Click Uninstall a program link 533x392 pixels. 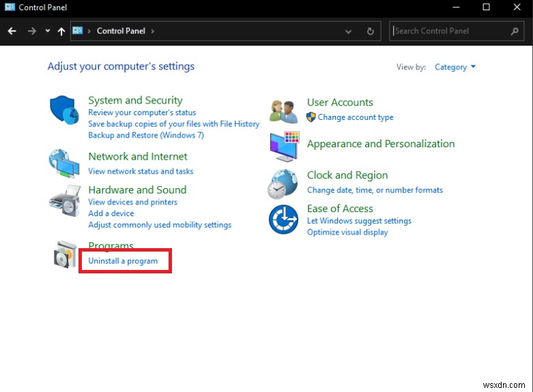coord(123,261)
